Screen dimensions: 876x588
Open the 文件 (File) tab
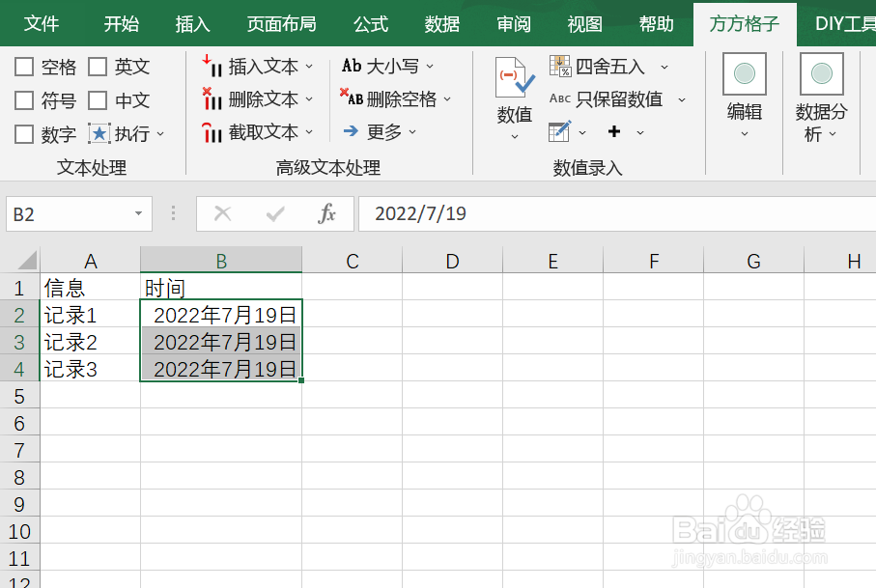click(42, 23)
